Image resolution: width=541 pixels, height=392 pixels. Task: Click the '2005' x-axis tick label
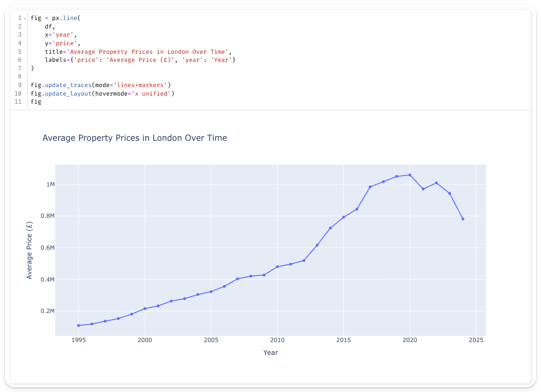pyautogui.click(x=211, y=340)
